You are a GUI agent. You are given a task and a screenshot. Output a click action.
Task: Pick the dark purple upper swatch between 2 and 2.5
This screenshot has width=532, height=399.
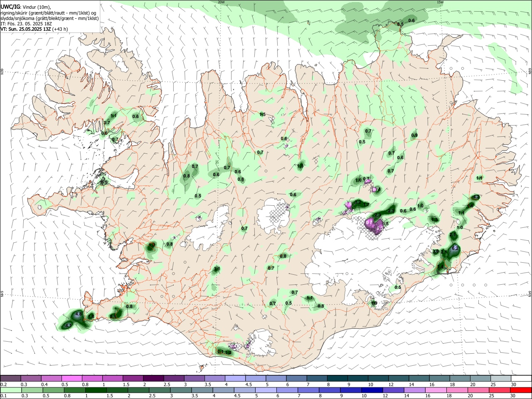tap(153, 378)
